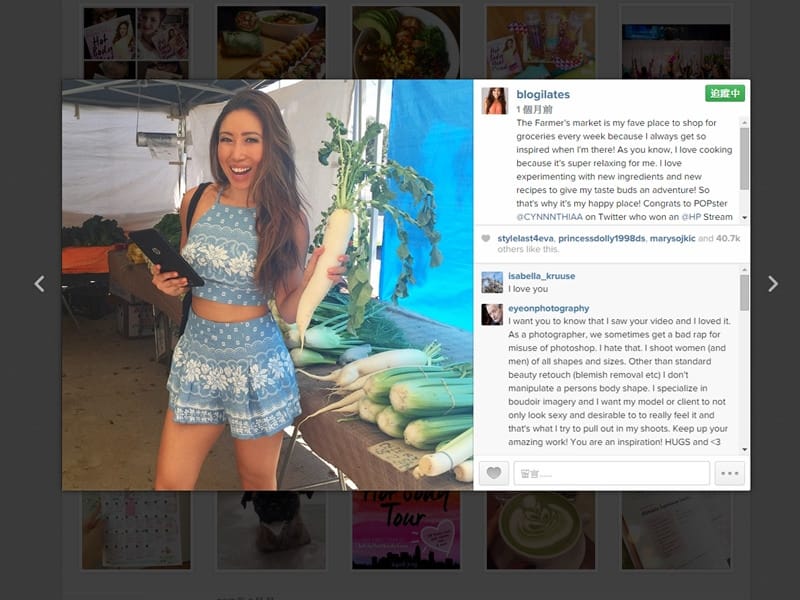
Task: Go to the previous photo with left arrow
Action: (40, 284)
